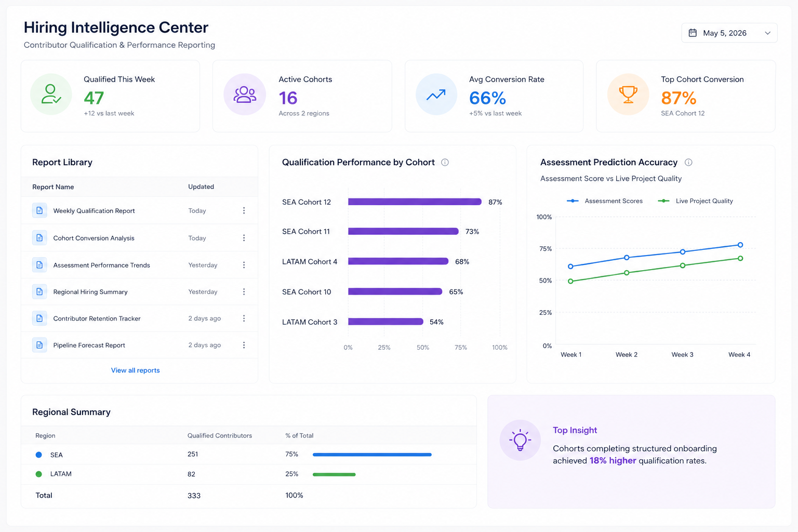Click the "Qualified Contributors" column header
This screenshot has height=532, width=798.
pyautogui.click(x=220, y=435)
